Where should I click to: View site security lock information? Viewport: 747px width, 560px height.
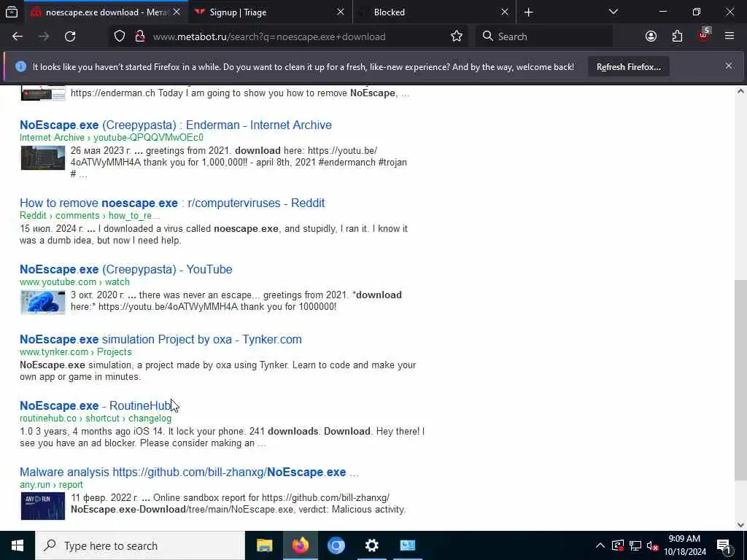pos(139,36)
